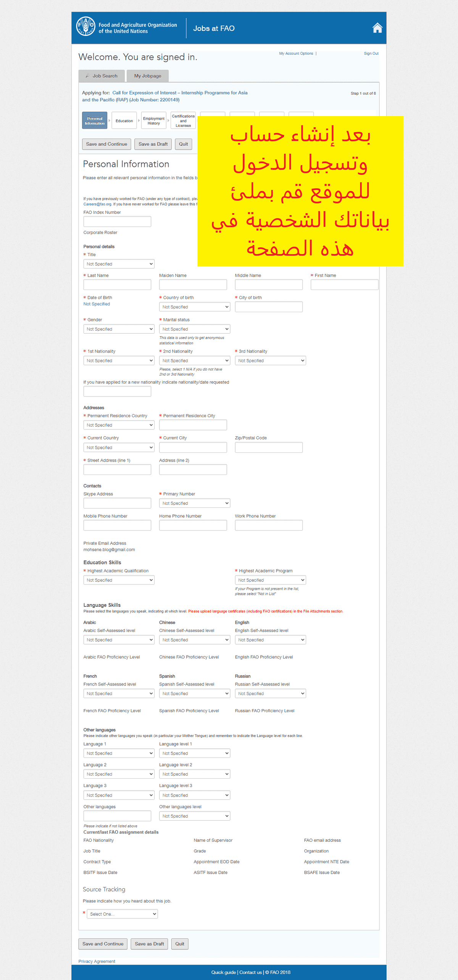Open Permanent Residence Country dropdown
The image size is (458, 980).
[x=119, y=425]
